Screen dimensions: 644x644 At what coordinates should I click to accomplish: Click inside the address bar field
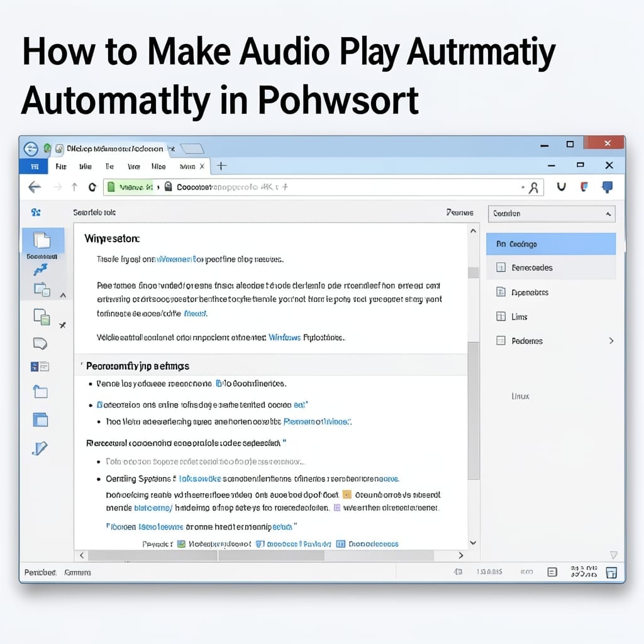coord(323,187)
